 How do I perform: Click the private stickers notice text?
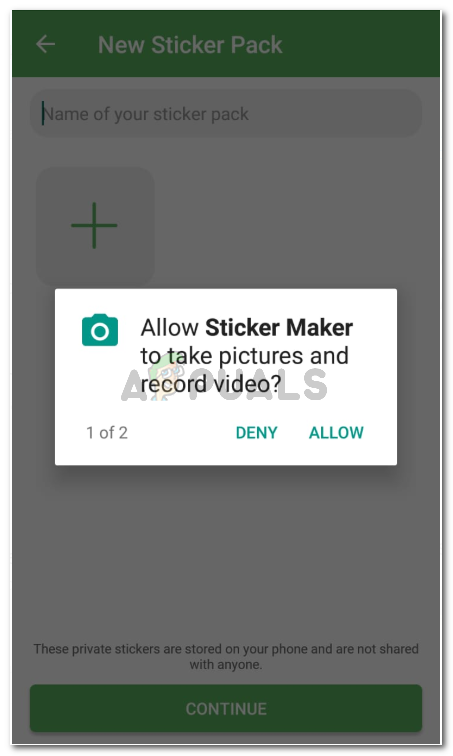(226, 656)
